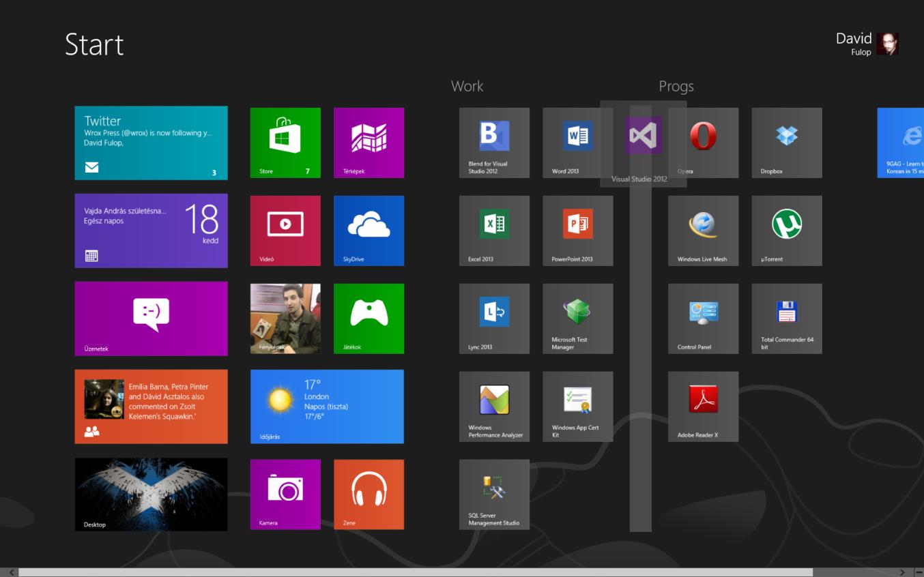Open Windows App Cert Kit tile
The image size is (924, 577).
(x=577, y=406)
